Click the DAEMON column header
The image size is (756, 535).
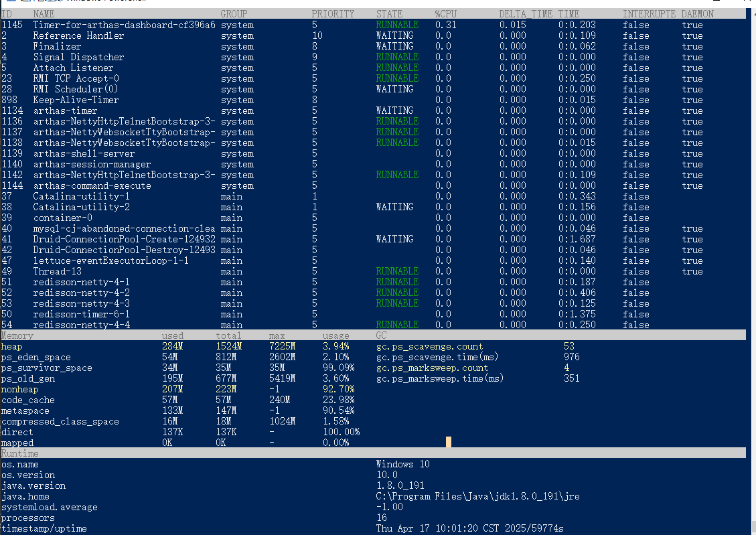(698, 14)
